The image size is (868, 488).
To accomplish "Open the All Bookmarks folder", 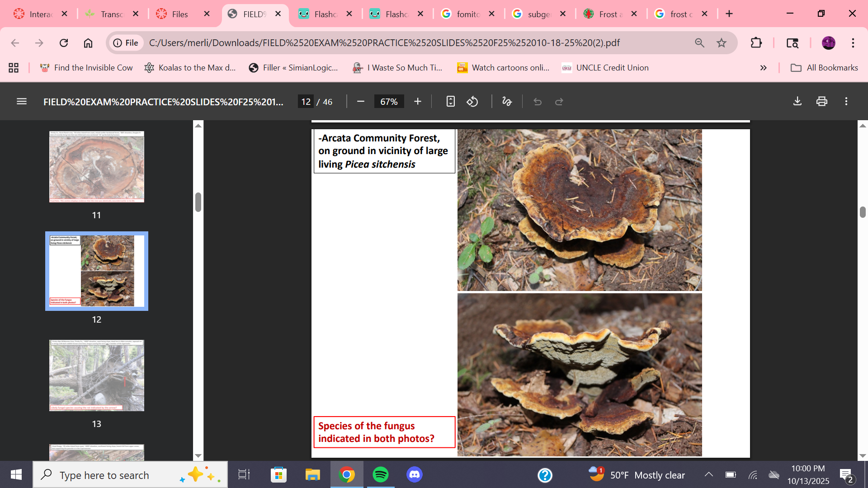I will [824, 68].
